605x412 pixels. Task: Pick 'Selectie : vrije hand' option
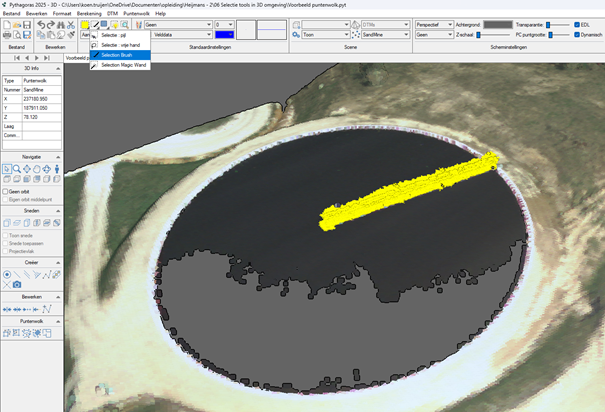[120, 45]
